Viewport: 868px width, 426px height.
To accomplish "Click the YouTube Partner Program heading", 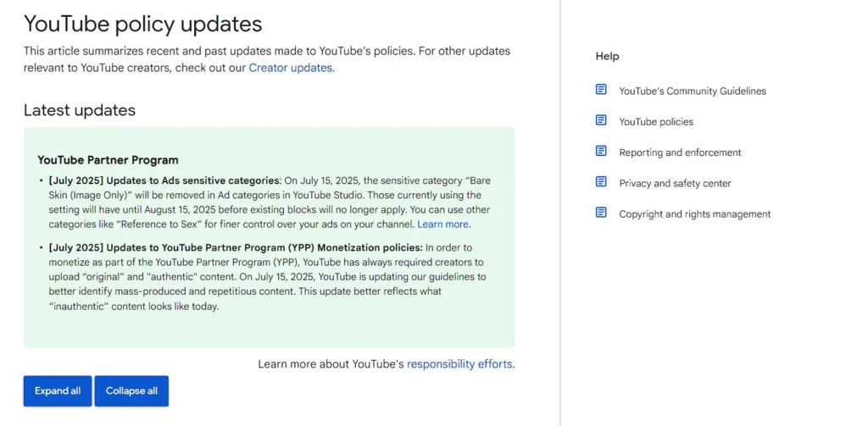I will coord(108,160).
